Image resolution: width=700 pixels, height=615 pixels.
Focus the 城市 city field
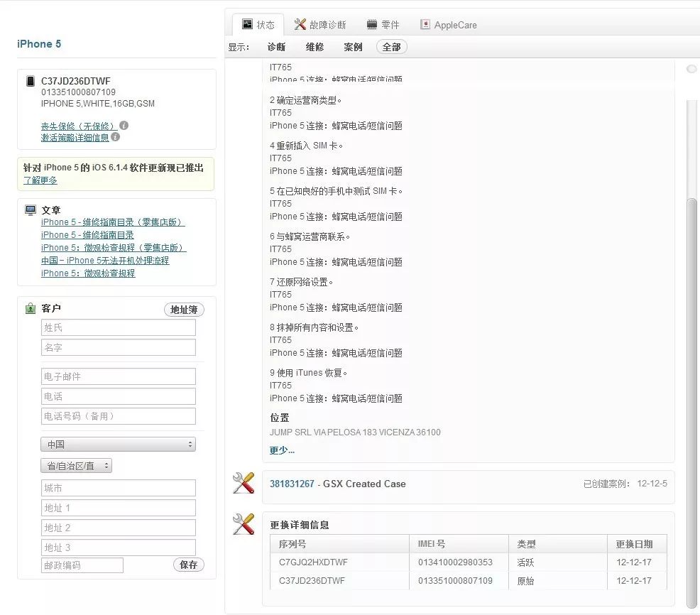tap(119, 488)
